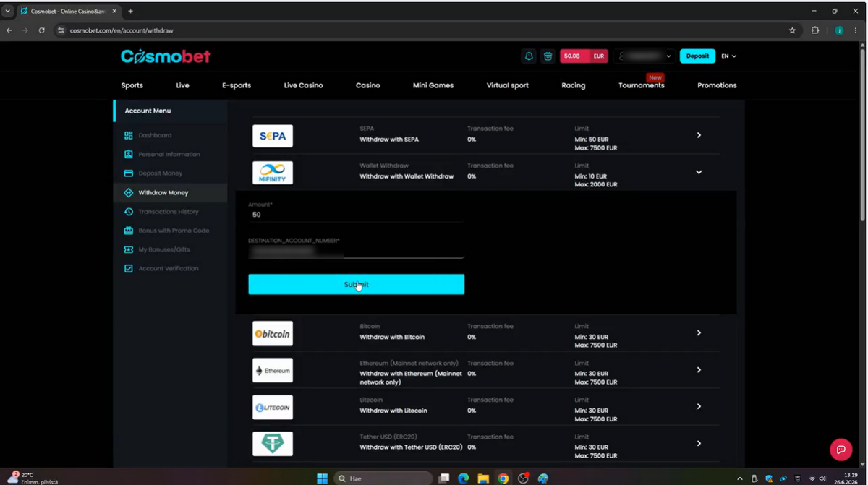Open the Virtual sport section
The width and height of the screenshot is (868, 485).
pos(508,85)
